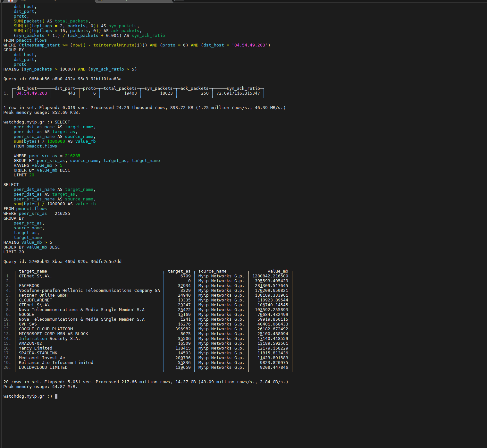The width and height of the screenshot is (487, 448).
Task: Select MICROSOFT-CORP-MSN-AS-BLOCK row
Action: pos(54,334)
